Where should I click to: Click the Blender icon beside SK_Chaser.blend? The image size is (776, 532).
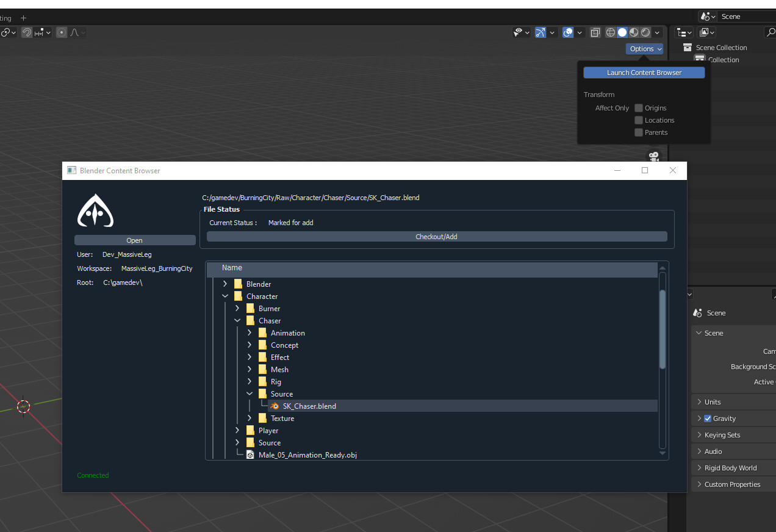pos(274,406)
